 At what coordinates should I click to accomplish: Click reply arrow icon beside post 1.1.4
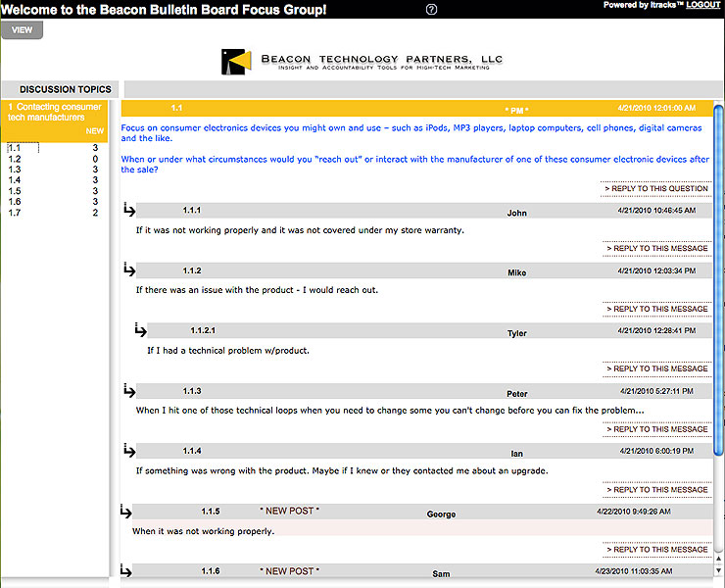[129, 450]
